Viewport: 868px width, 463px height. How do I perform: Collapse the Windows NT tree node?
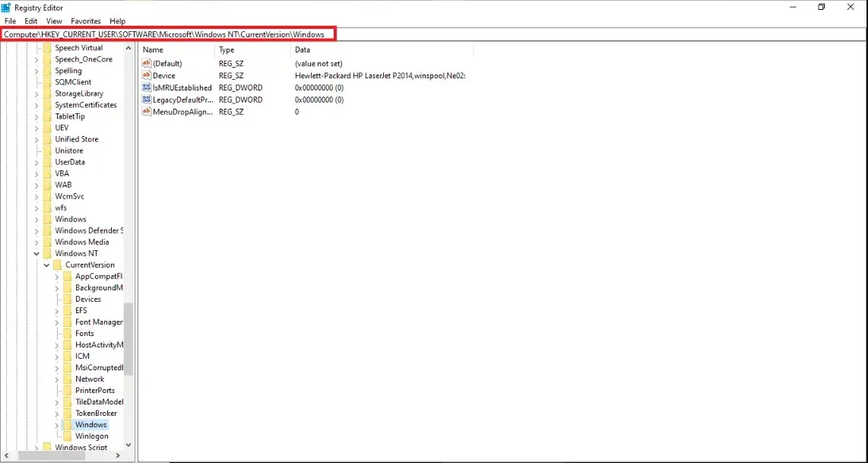point(36,253)
